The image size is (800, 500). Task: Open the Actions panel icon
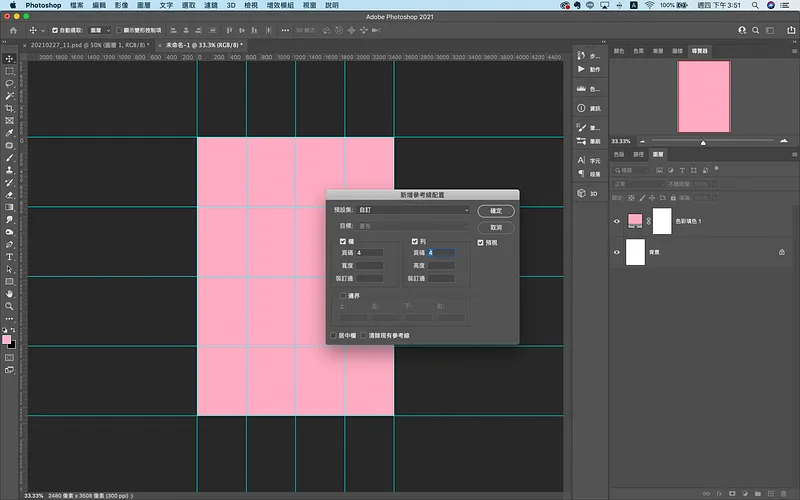click(x=581, y=69)
